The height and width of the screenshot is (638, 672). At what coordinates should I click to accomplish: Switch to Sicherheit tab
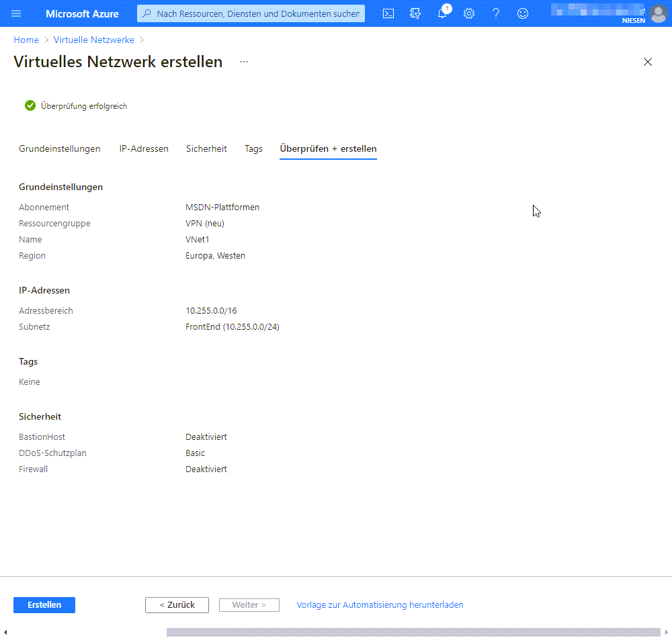tap(206, 148)
